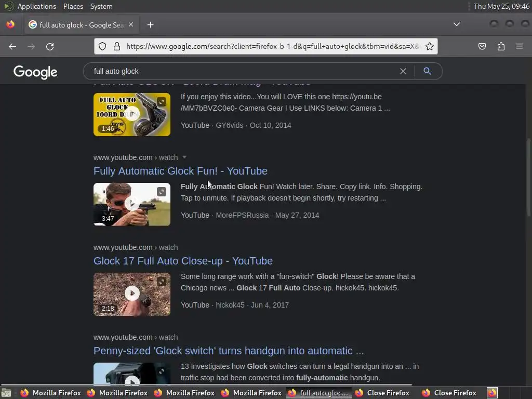Image resolution: width=532 pixels, height=399 pixels.
Task: Click youtube.com watch URL above Penny-sized result
Action: (136, 337)
